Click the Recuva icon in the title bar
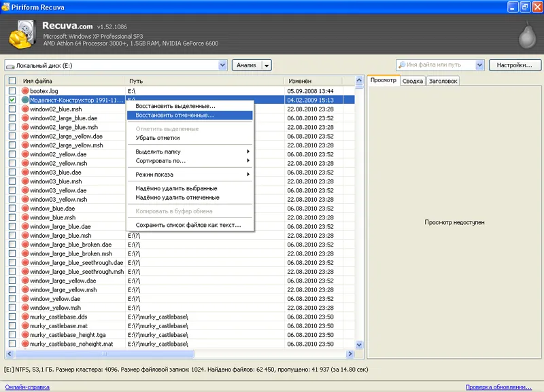This screenshot has height=392, width=544. point(5,7)
